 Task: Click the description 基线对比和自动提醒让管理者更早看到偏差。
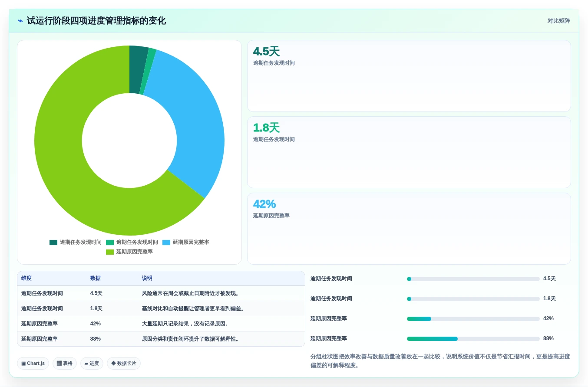(x=193, y=309)
